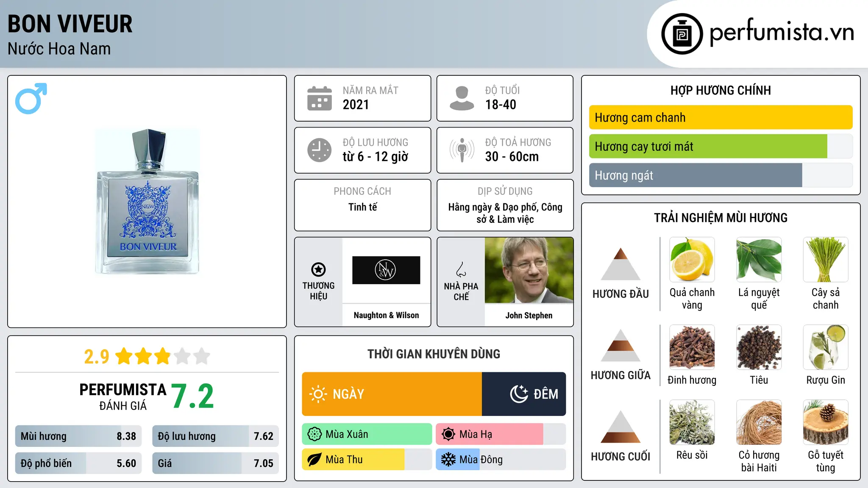
Task: Click the perfumista.vn perfume bottle logo icon
Action: [x=682, y=34]
